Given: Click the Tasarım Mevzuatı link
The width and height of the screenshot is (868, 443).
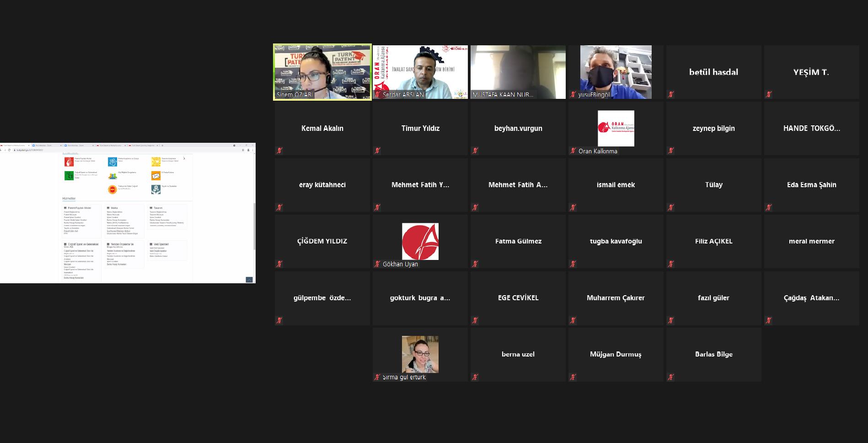Looking at the screenshot, I should coord(157,215).
